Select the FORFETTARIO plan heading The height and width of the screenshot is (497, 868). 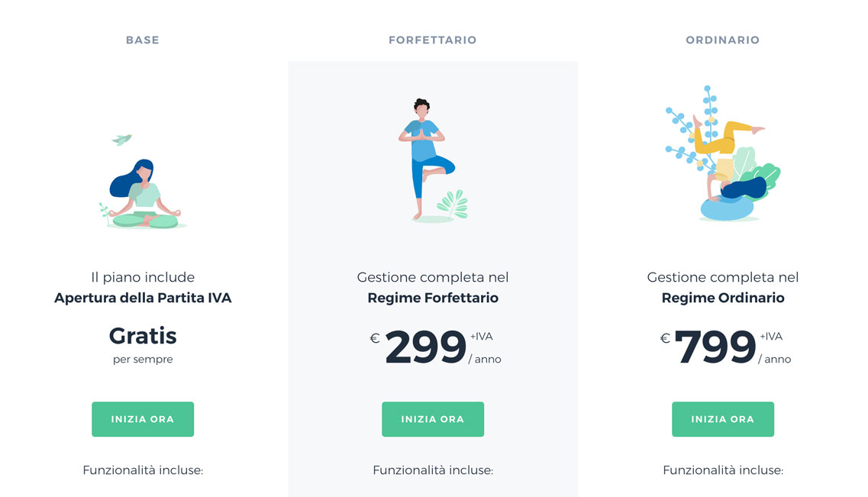[x=433, y=40]
